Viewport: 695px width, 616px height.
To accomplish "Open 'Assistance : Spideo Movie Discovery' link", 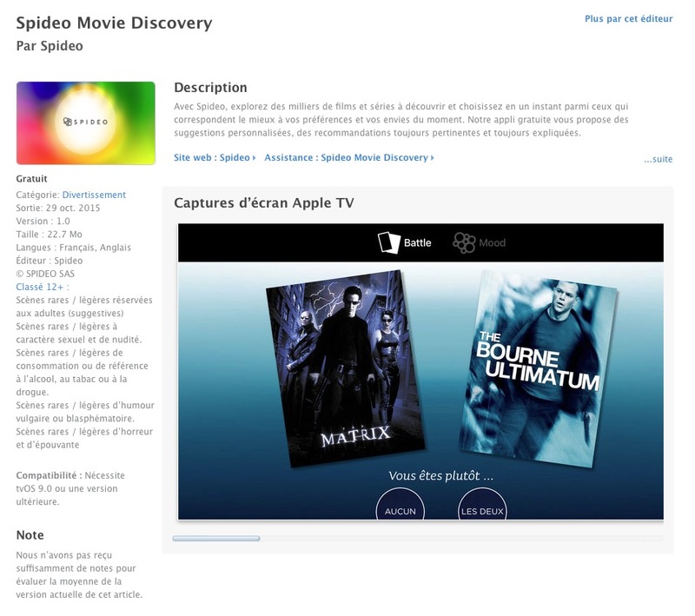I will (x=349, y=157).
